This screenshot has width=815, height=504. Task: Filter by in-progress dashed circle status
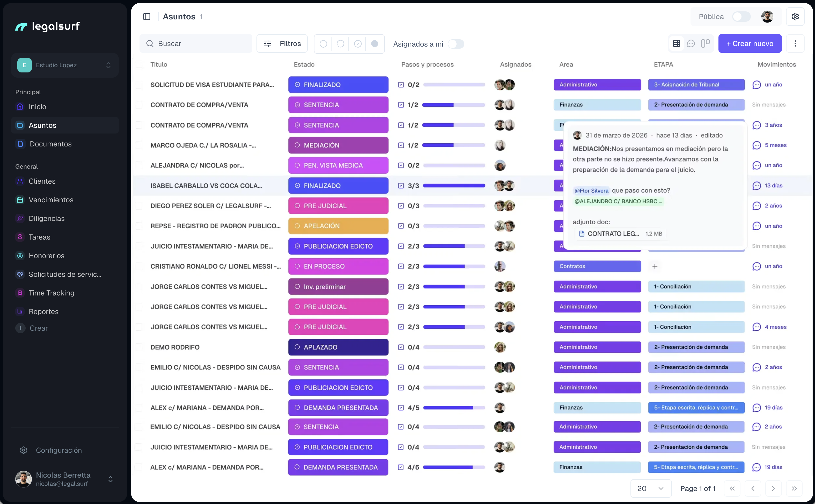[340, 44]
